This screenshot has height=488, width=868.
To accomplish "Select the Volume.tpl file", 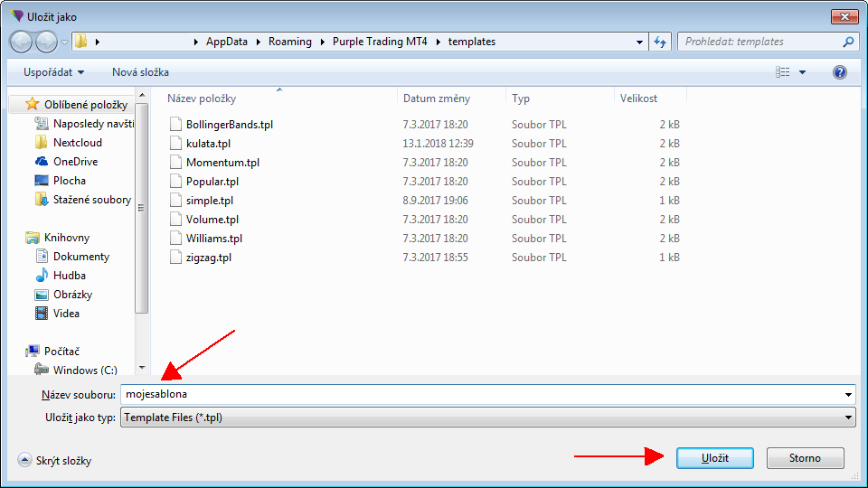I will point(212,220).
